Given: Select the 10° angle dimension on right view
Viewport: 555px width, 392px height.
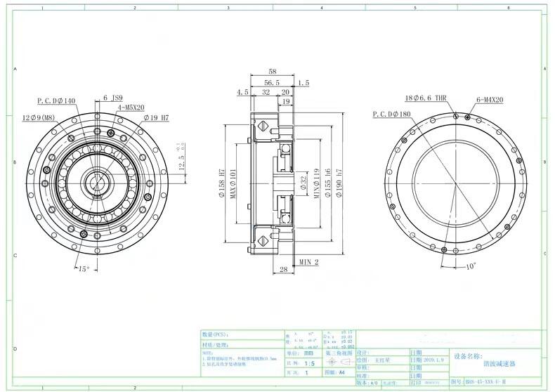Looking at the screenshot, I should [470, 266].
